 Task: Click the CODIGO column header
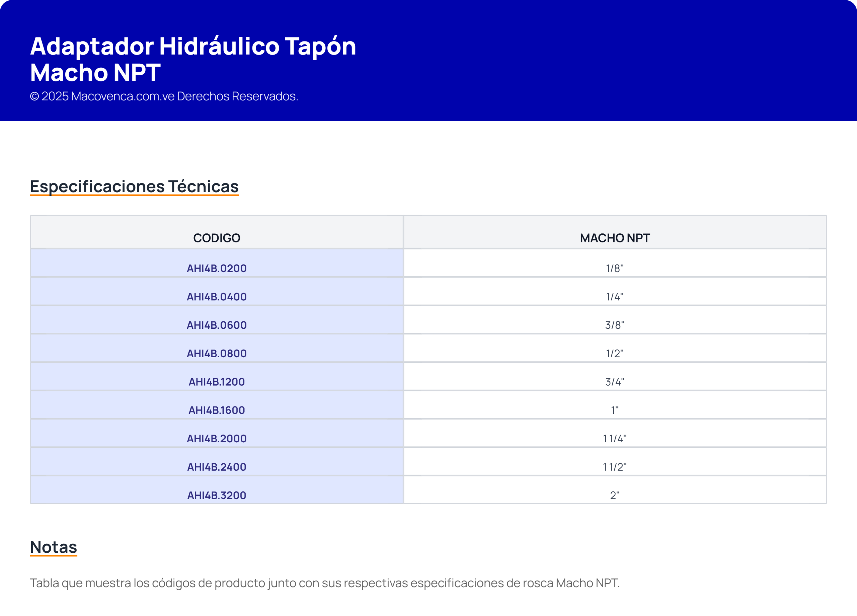[217, 238]
